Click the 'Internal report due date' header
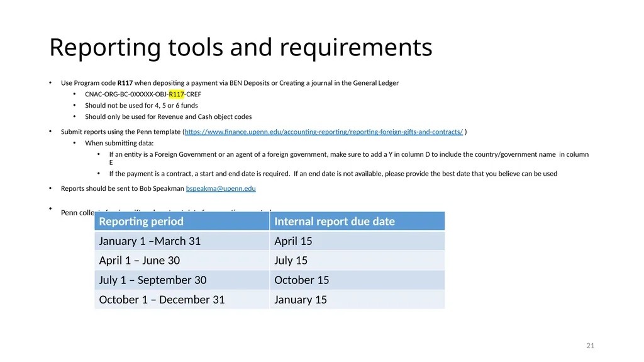 coord(357,222)
